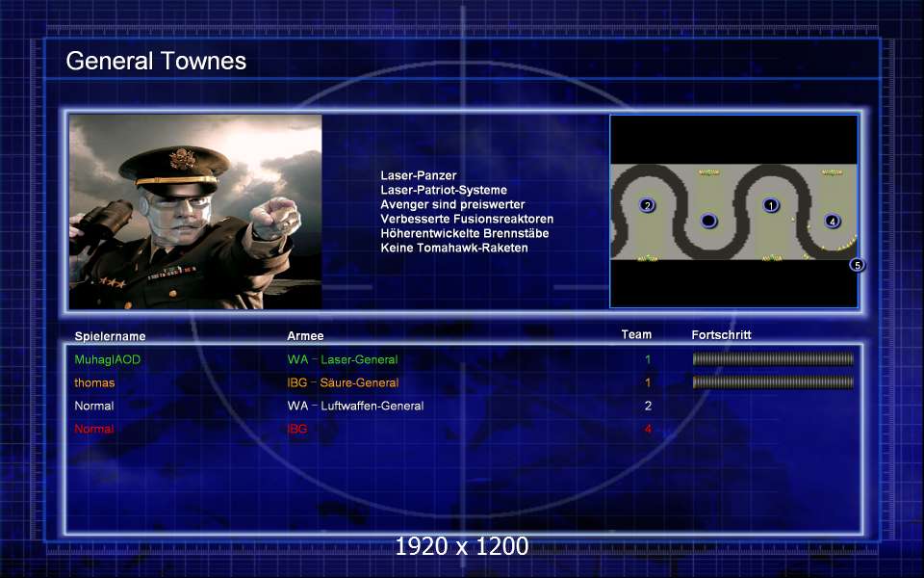The image size is (924, 578).
Task: Click the Team column header
Action: [x=636, y=334]
